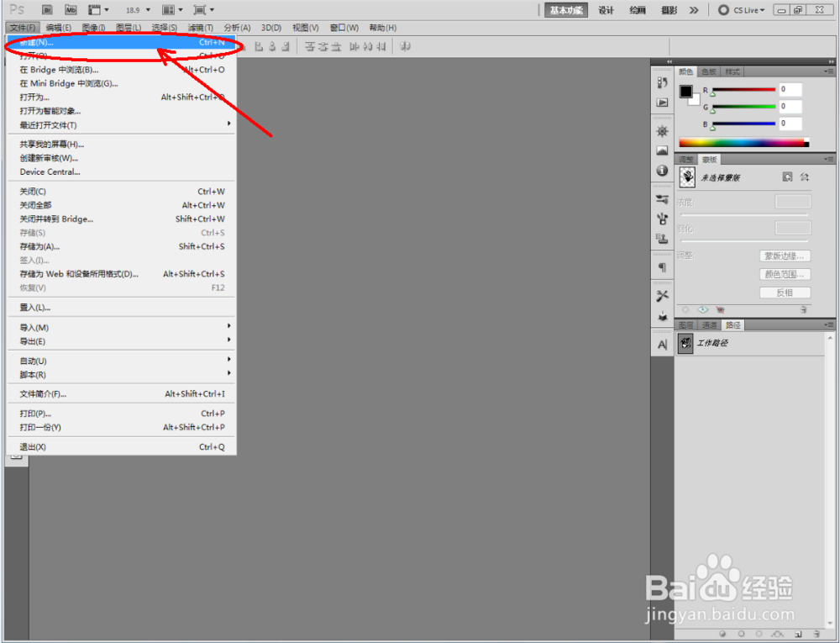Expand more workspaces with double chevron
This screenshot has width=840, height=643.
click(x=694, y=10)
